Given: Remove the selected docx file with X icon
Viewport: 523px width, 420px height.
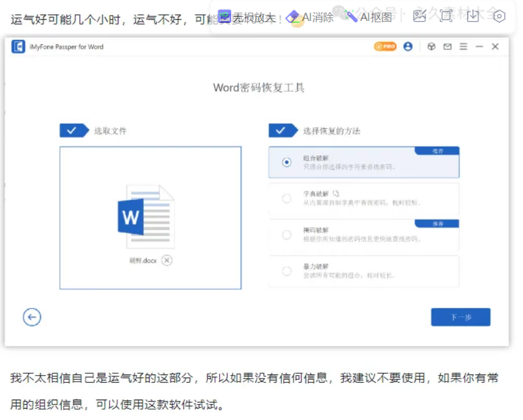Looking at the screenshot, I should coord(167,260).
